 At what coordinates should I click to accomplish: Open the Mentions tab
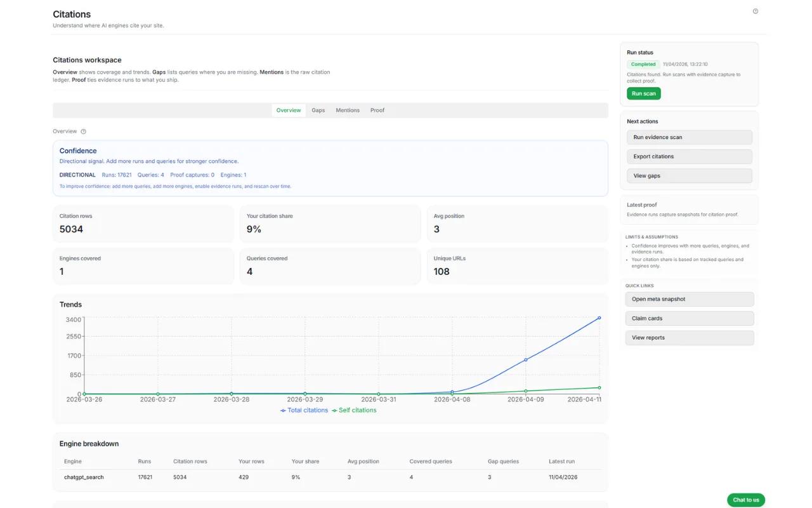point(348,110)
